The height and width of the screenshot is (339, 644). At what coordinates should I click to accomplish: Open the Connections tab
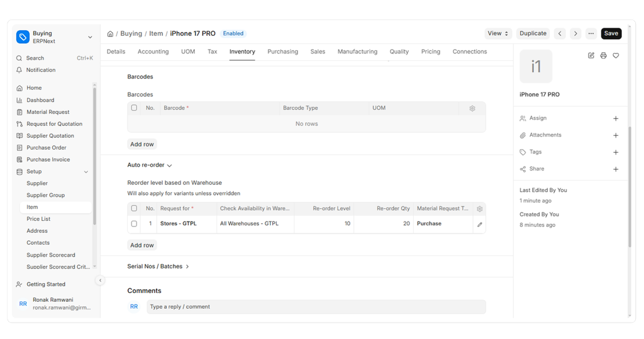469,52
